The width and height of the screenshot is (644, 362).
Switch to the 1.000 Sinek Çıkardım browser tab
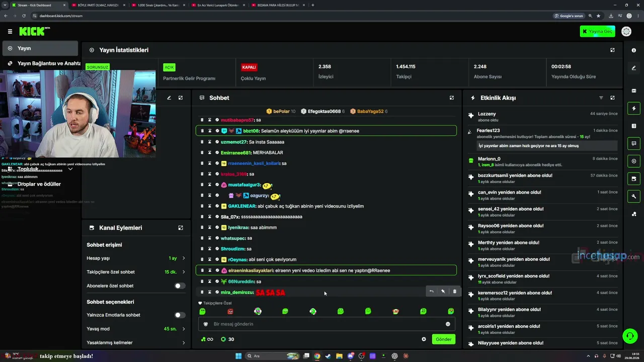[x=157, y=5]
